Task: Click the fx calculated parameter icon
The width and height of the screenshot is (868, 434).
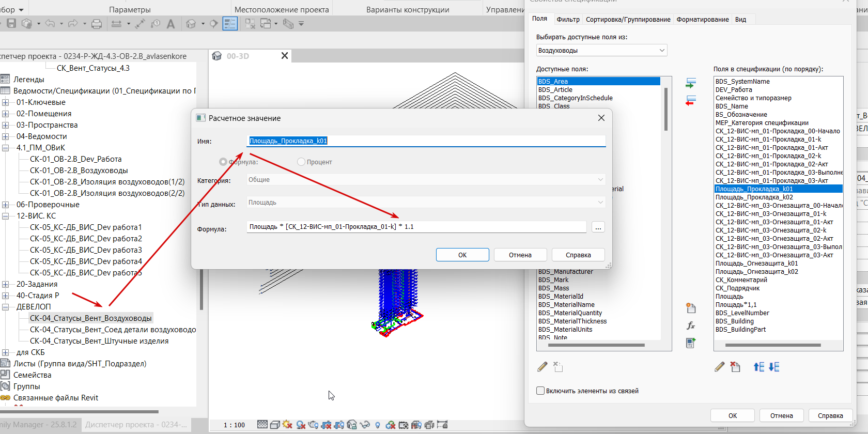Action: point(691,326)
